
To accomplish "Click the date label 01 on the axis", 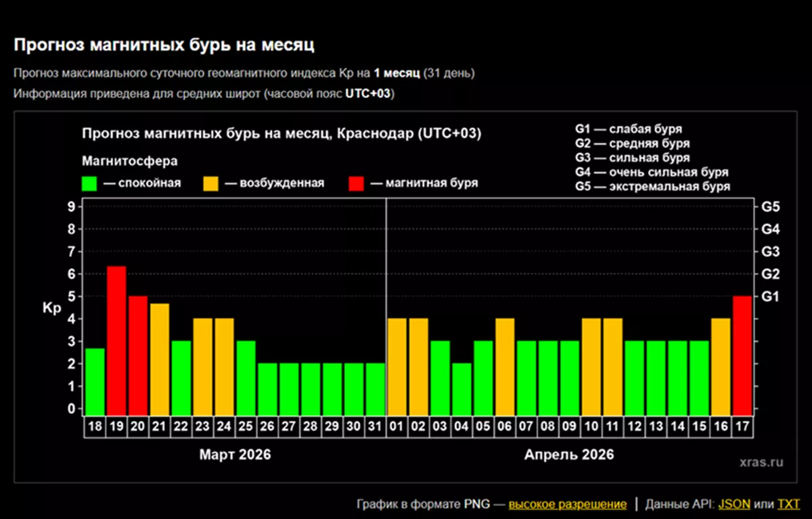I will tap(397, 428).
